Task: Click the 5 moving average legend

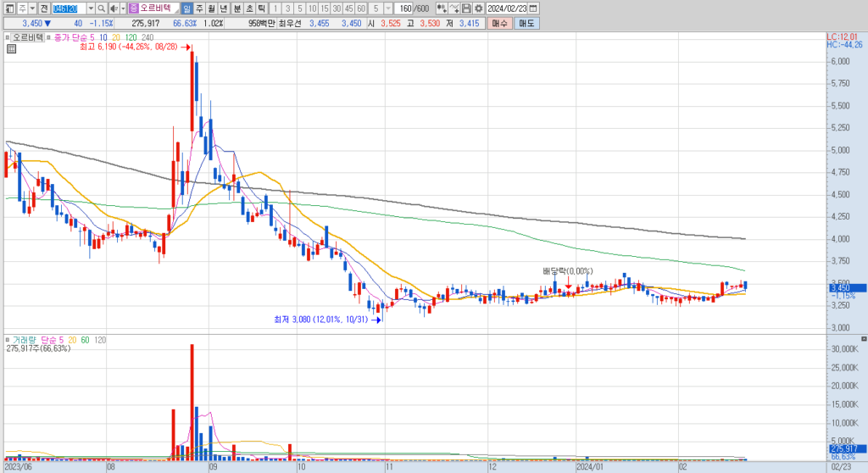Action: click(92, 37)
